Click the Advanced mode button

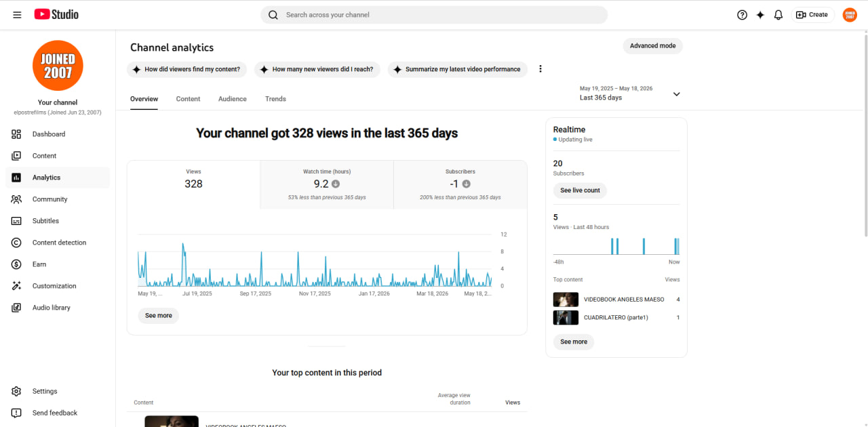click(652, 46)
